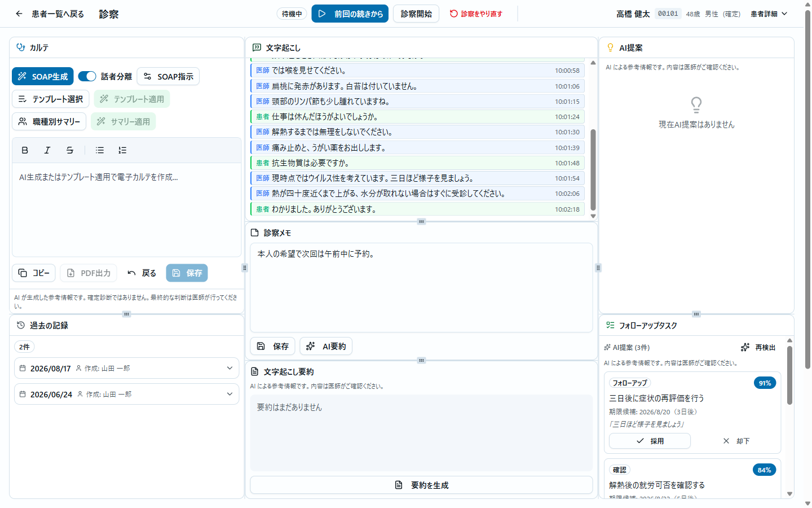Insert a numbered list in the editor

[122, 150]
